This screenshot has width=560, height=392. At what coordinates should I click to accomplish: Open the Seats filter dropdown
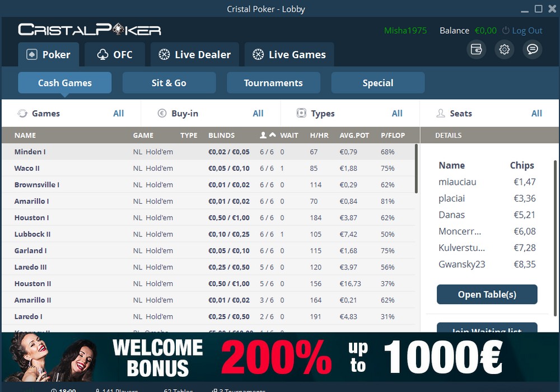click(536, 113)
